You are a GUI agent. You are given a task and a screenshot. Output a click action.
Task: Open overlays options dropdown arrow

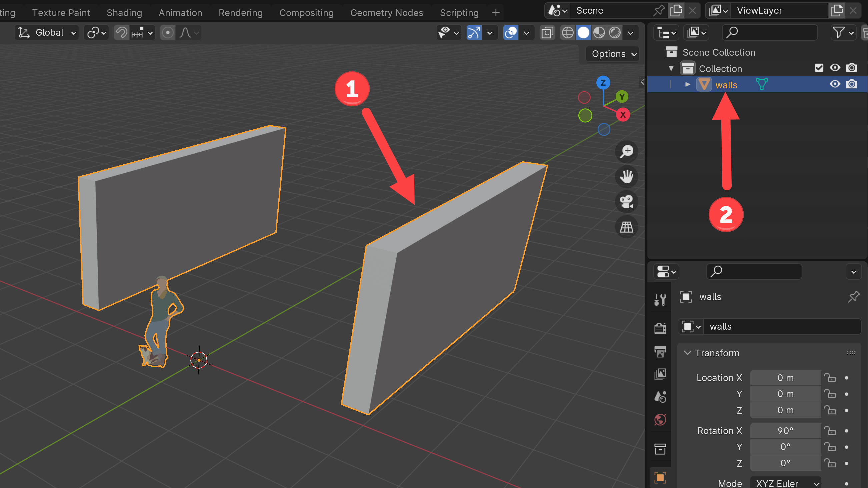pyautogui.click(x=526, y=33)
